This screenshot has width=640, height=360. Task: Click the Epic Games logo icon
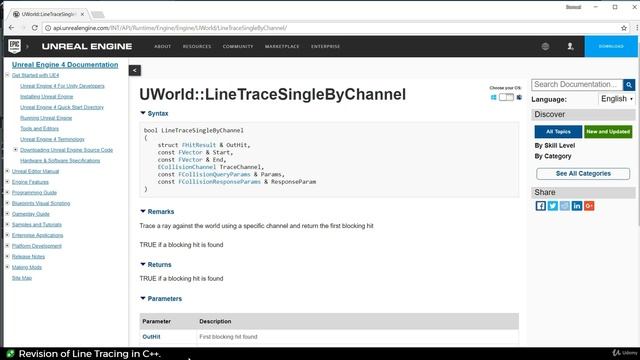tap(14, 46)
